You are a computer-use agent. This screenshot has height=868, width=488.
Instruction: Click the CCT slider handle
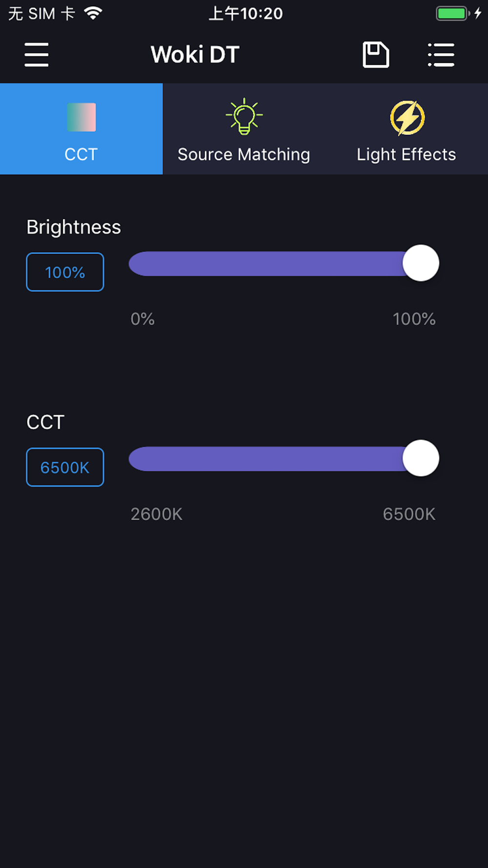(x=421, y=458)
